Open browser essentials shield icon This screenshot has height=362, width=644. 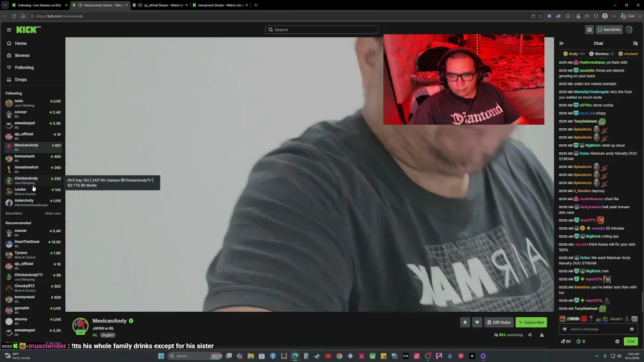pos(596,16)
